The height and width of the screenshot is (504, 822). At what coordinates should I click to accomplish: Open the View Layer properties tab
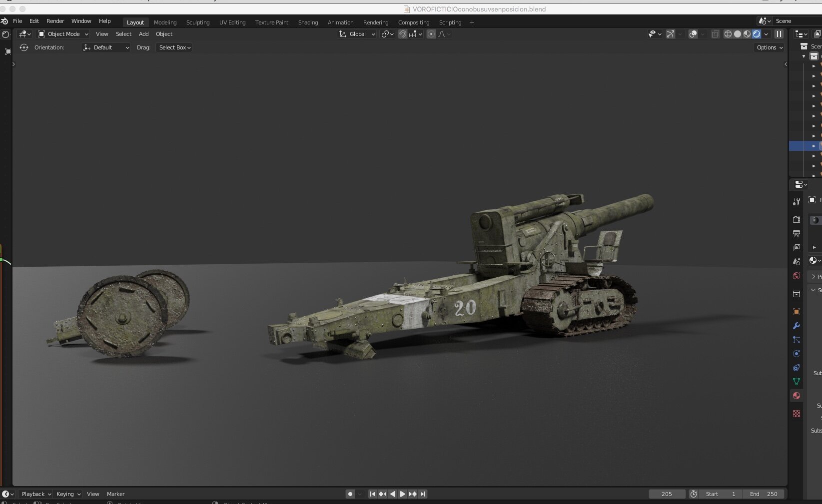click(x=797, y=248)
